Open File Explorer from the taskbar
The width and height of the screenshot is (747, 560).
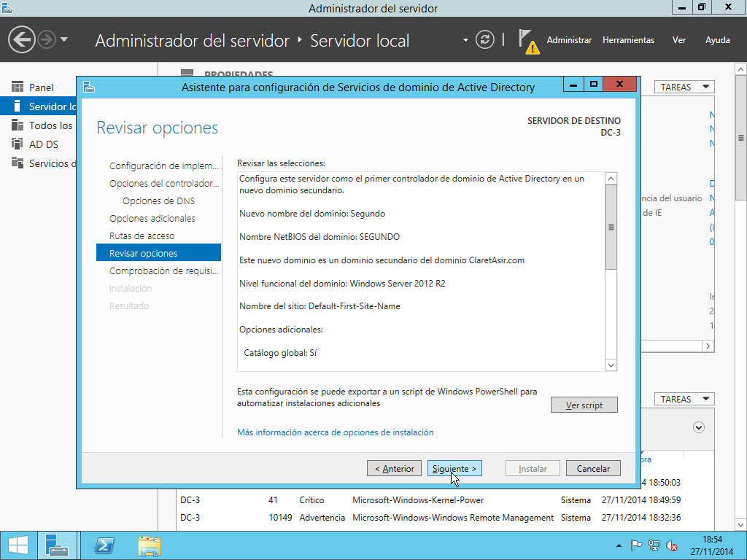pyautogui.click(x=149, y=545)
